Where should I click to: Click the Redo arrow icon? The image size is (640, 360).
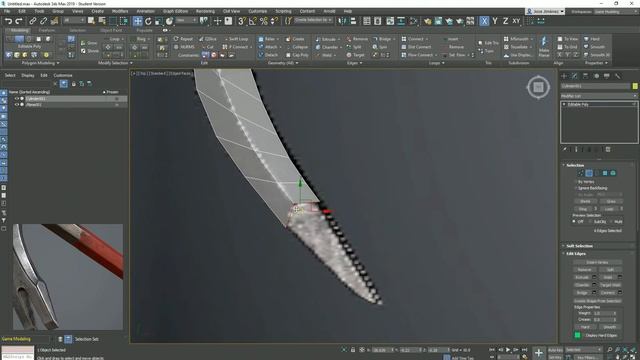pos(19,21)
